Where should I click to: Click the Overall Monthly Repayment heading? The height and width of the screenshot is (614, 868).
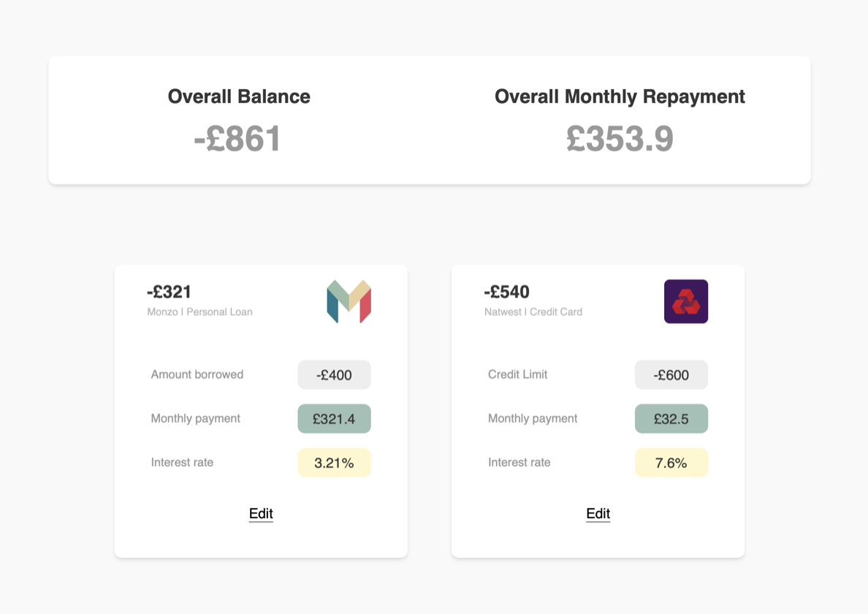point(620,96)
